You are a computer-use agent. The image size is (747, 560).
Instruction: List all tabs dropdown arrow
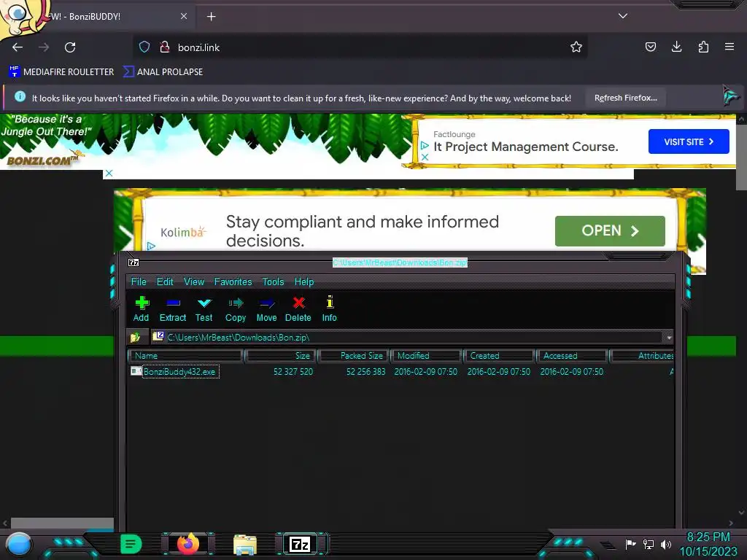click(623, 16)
